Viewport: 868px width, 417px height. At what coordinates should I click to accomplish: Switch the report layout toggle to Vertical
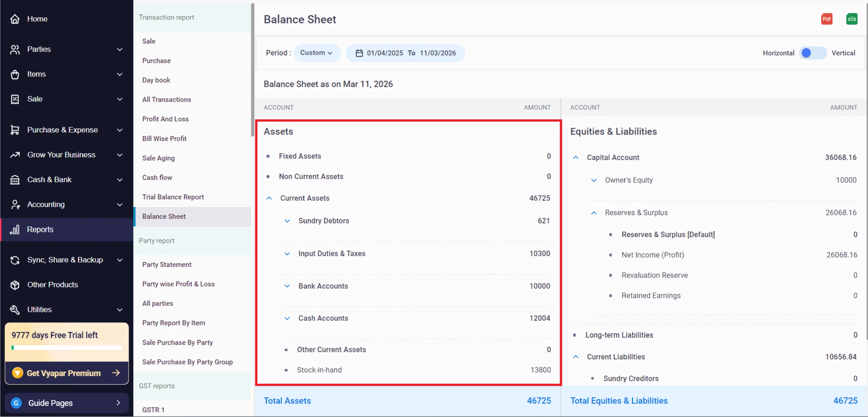click(813, 53)
